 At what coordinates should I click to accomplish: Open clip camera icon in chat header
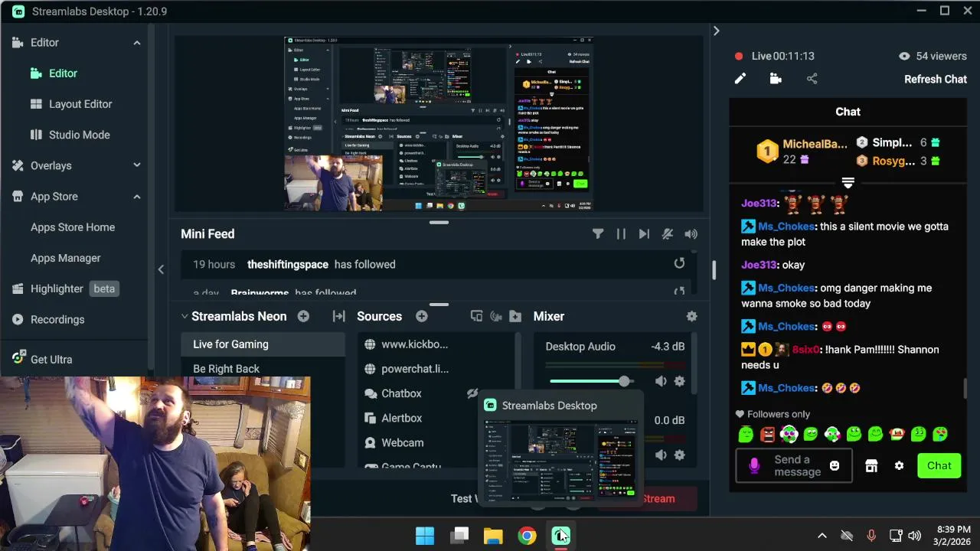(776, 79)
